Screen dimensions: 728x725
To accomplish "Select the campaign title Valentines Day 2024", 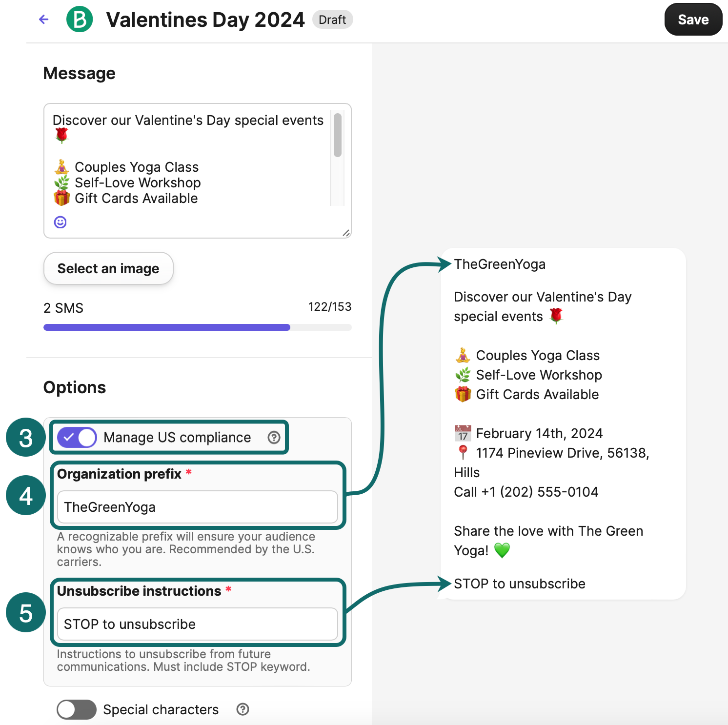I will coord(205,20).
